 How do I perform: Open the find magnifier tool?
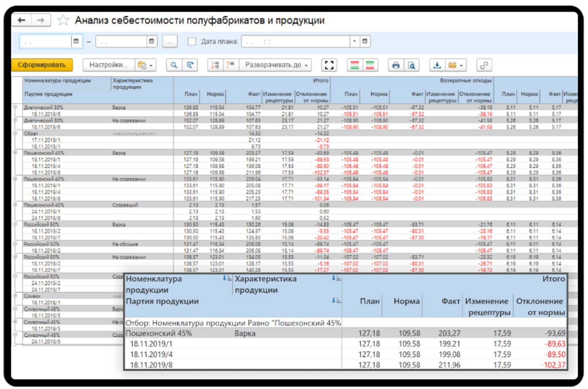click(x=174, y=65)
